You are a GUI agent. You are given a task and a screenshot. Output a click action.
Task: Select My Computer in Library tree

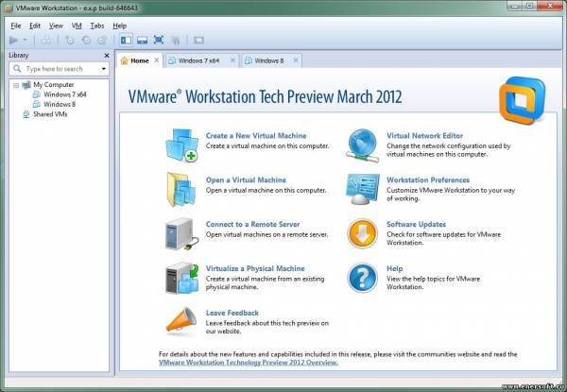pos(54,85)
